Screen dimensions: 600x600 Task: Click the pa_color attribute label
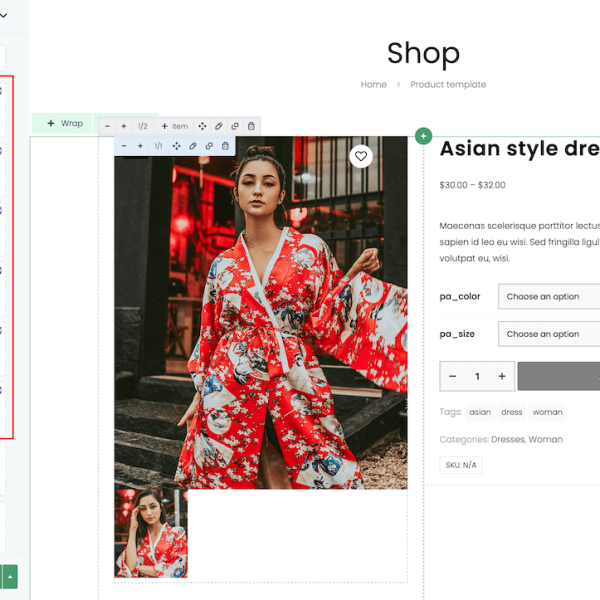point(460,297)
